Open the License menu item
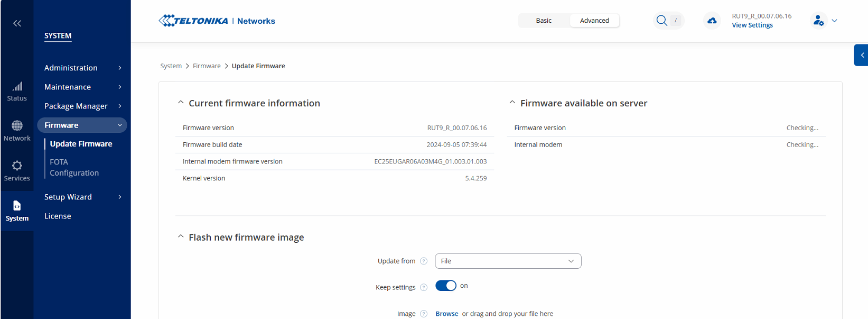The height and width of the screenshot is (319, 868). click(58, 216)
